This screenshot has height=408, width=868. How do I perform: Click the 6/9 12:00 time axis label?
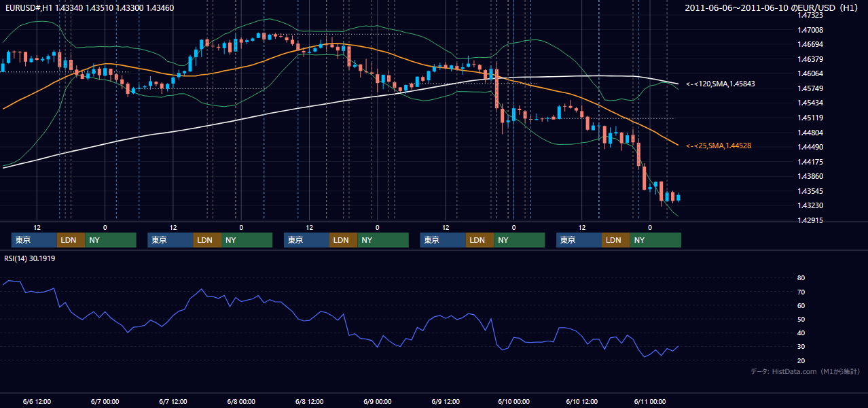pyautogui.click(x=446, y=401)
